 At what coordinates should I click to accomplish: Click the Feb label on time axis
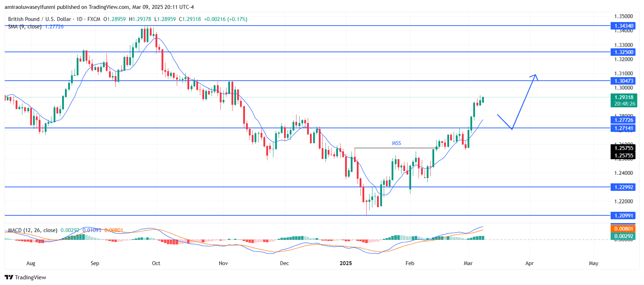410,263
